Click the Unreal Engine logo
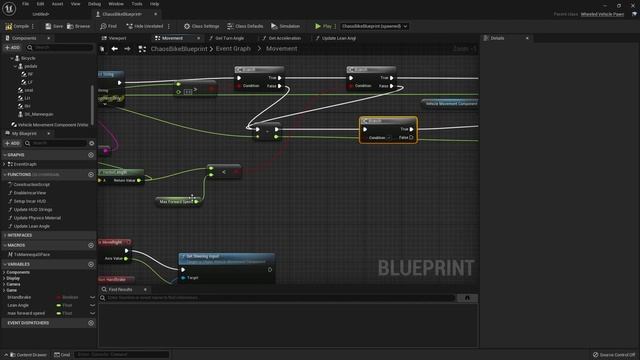640x360 pixels. point(9,8)
